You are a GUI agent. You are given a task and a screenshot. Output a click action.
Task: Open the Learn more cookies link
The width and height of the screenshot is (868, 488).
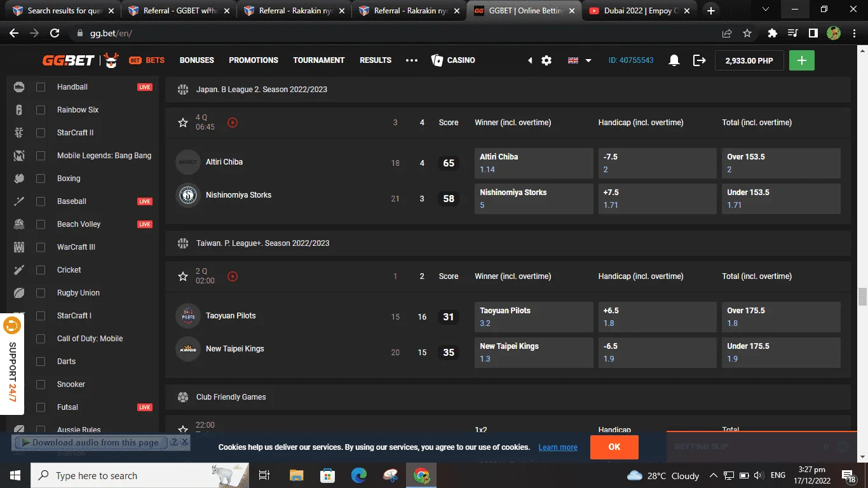558,447
